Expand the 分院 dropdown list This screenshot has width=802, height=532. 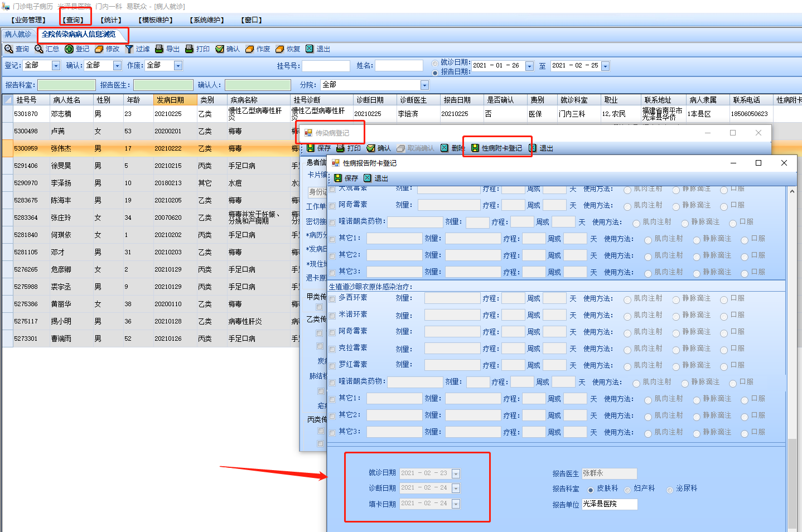(424, 85)
